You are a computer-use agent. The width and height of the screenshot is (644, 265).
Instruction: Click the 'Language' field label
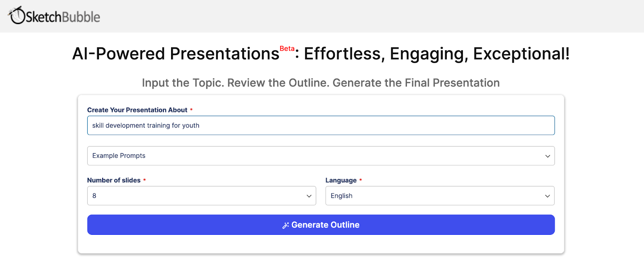click(x=341, y=180)
